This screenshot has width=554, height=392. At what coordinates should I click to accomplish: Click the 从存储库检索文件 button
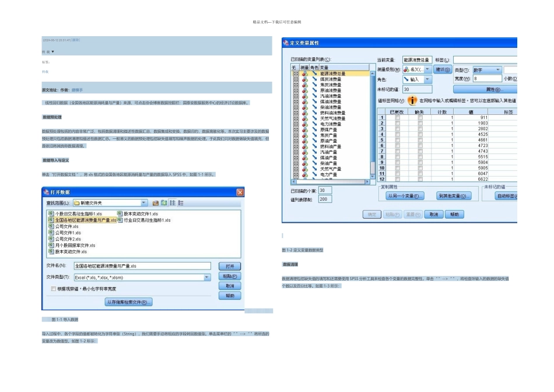[x=128, y=302]
